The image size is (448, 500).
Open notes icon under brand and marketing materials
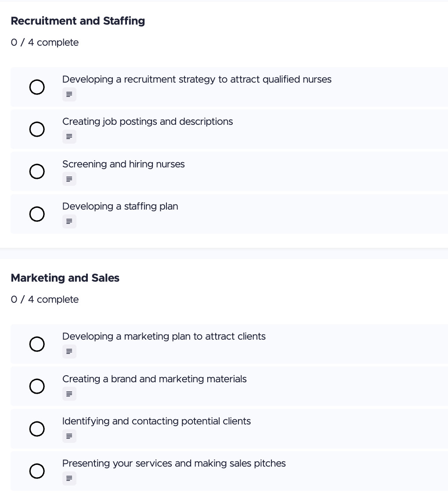tap(69, 394)
